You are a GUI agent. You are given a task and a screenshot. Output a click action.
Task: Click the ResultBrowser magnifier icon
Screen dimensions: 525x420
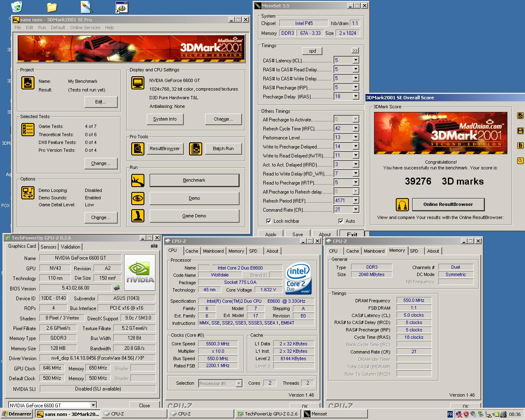coord(138,148)
